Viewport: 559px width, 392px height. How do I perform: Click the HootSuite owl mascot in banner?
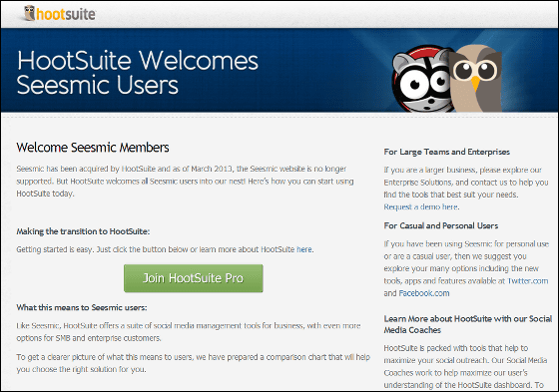pyautogui.click(x=476, y=79)
